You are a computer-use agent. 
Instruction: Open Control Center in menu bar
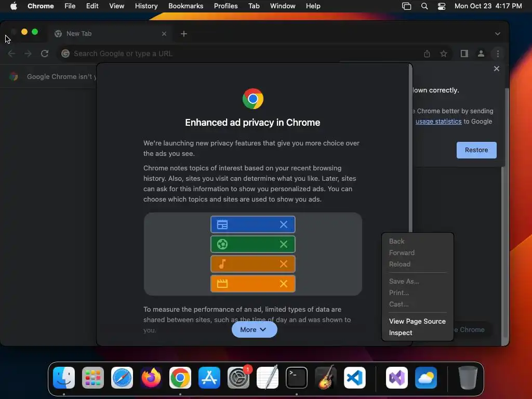point(442,6)
